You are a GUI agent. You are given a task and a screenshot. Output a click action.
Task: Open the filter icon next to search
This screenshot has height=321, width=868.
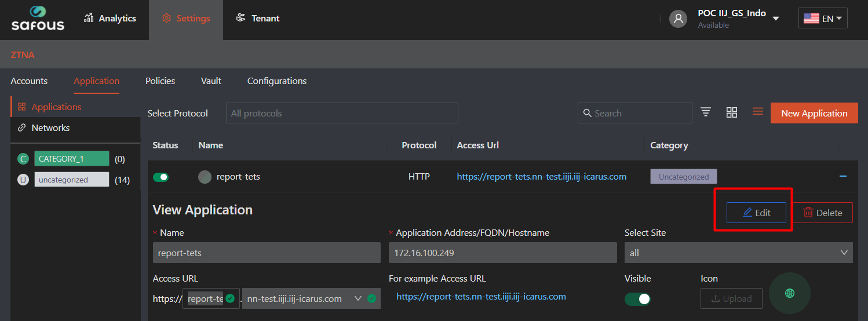coord(706,112)
